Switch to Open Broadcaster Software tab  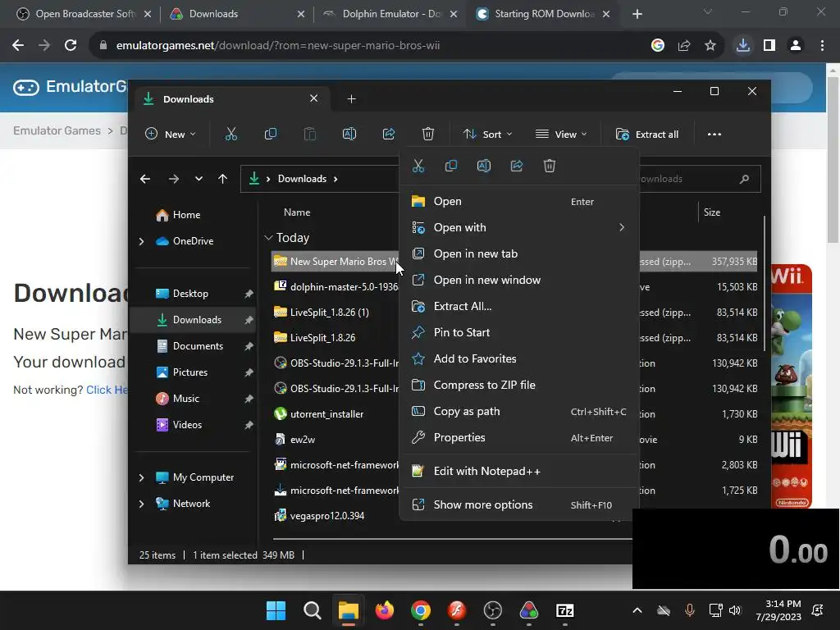83,14
